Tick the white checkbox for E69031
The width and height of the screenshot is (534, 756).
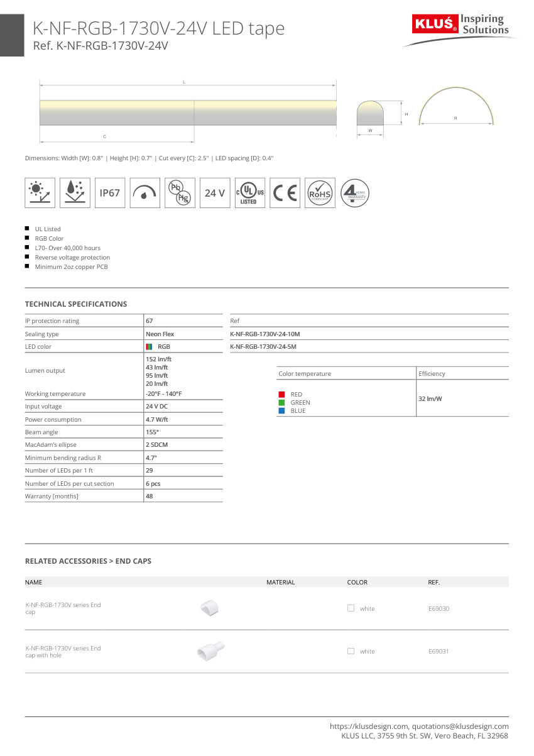[x=351, y=651]
